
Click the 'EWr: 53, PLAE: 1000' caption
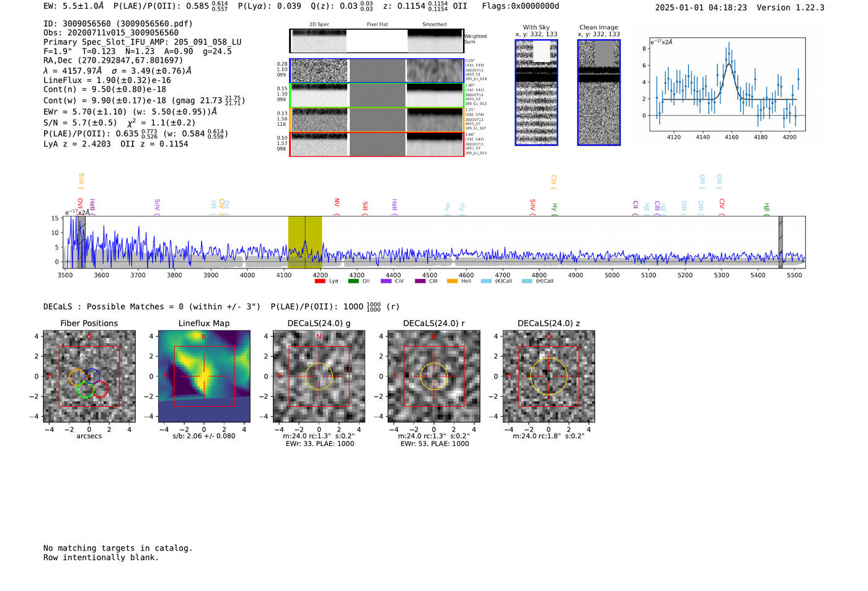pyautogui.click(x=435, y=444)
